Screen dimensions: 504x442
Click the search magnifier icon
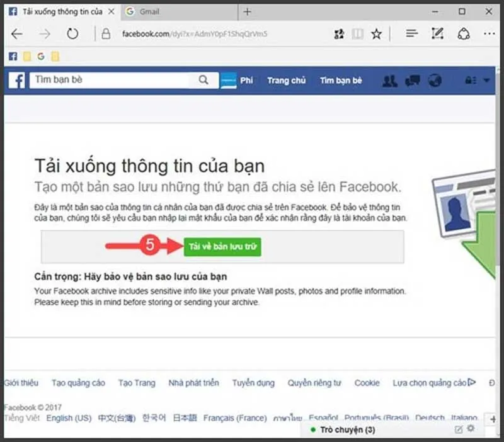point(203,81)
